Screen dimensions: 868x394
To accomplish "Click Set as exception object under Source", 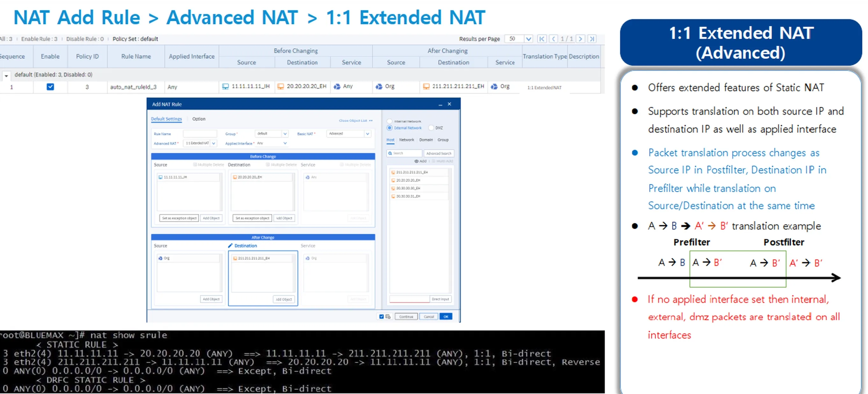I will (x=179, y=218).
